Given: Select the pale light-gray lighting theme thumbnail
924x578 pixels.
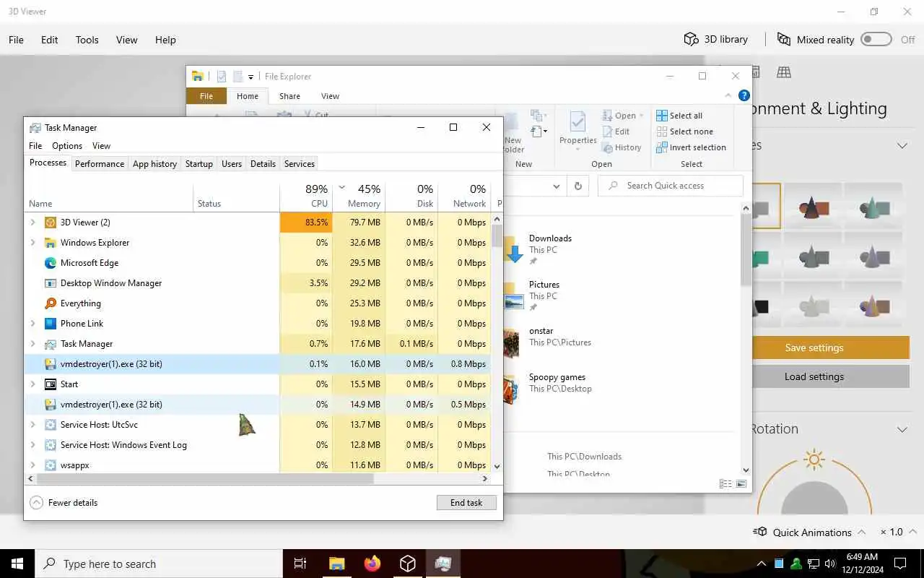Looking at the screenshot, I should [x=813, y=306].
